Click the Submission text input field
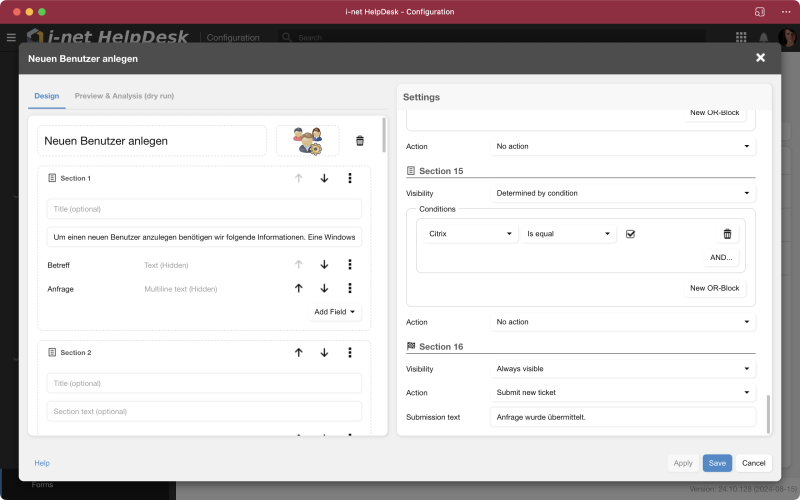800x500 pixels. (623, 417)
